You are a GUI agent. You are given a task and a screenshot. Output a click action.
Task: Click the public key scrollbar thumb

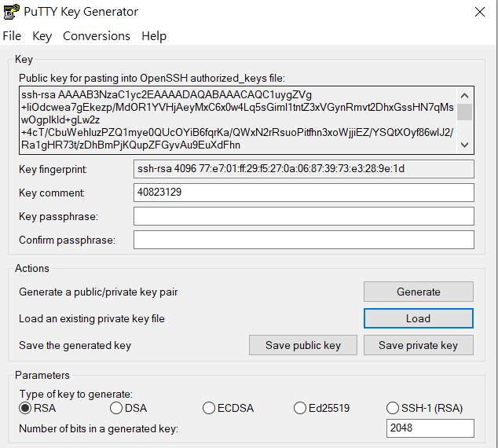point(465,112)
